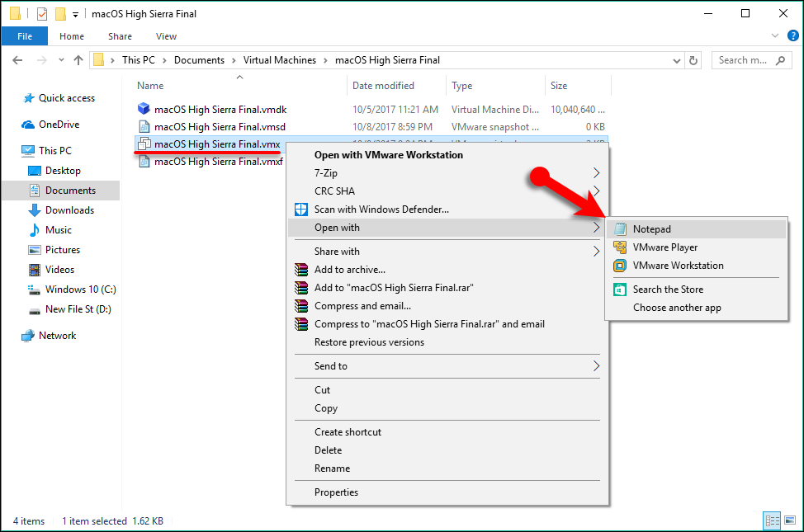The image size is (804, 532).
Task: Refresh the current folder view
Action: [x=693, y=60]
